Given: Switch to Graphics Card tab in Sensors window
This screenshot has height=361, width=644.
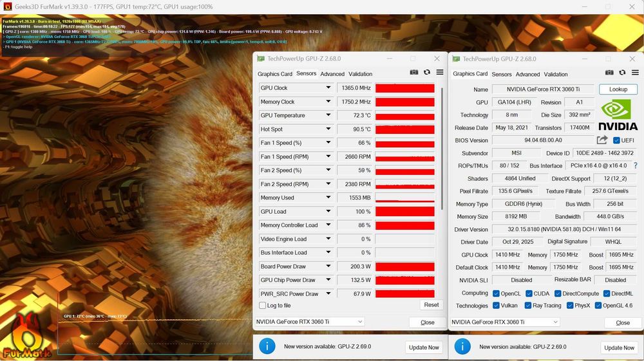Looking at the screenshot, I should pos(275,74).
